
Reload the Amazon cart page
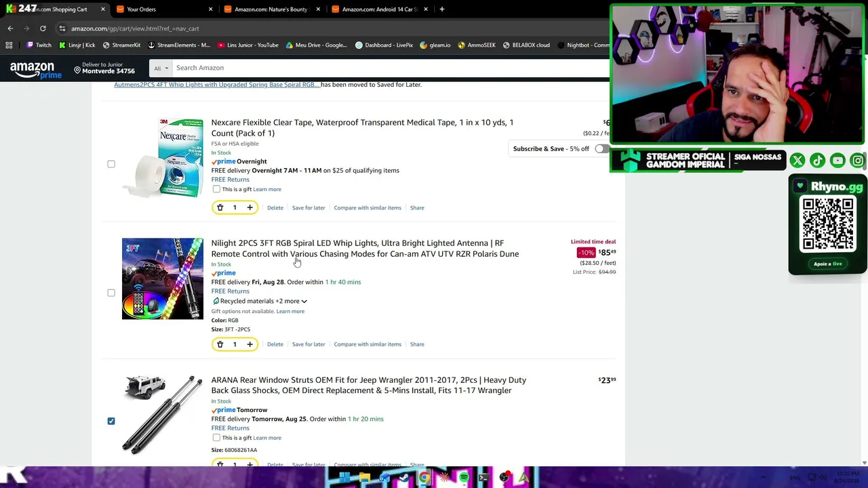[x=43, y=28]
